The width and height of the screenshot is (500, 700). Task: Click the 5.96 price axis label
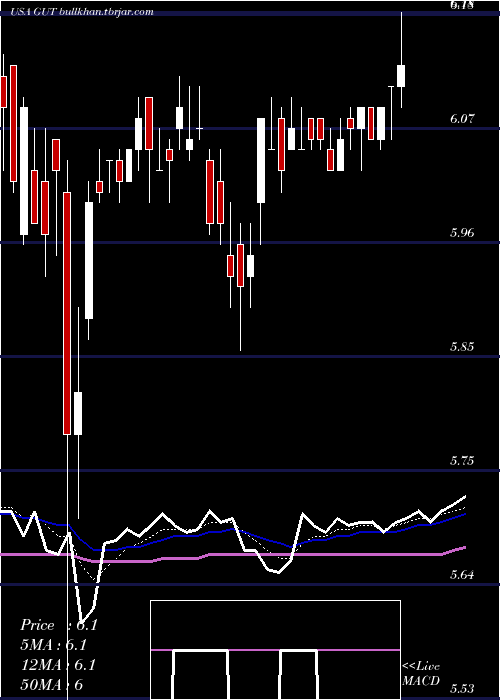pyautogui.click(x=462, y=233)
